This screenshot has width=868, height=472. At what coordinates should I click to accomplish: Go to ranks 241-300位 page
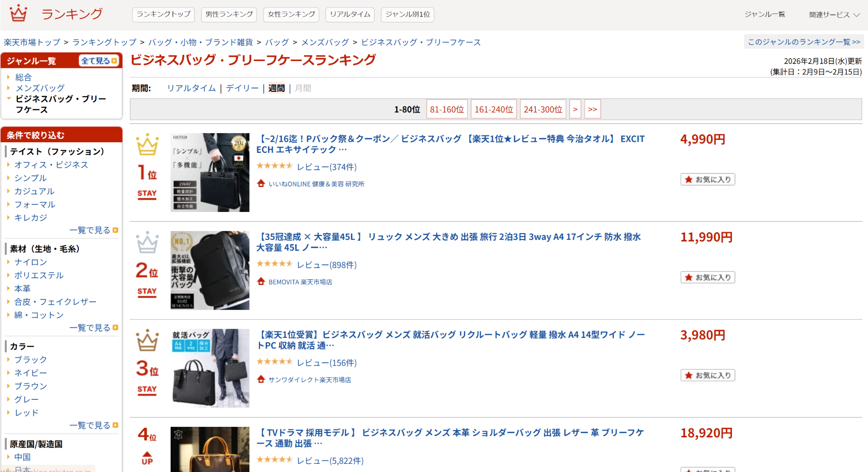point(543,110)
